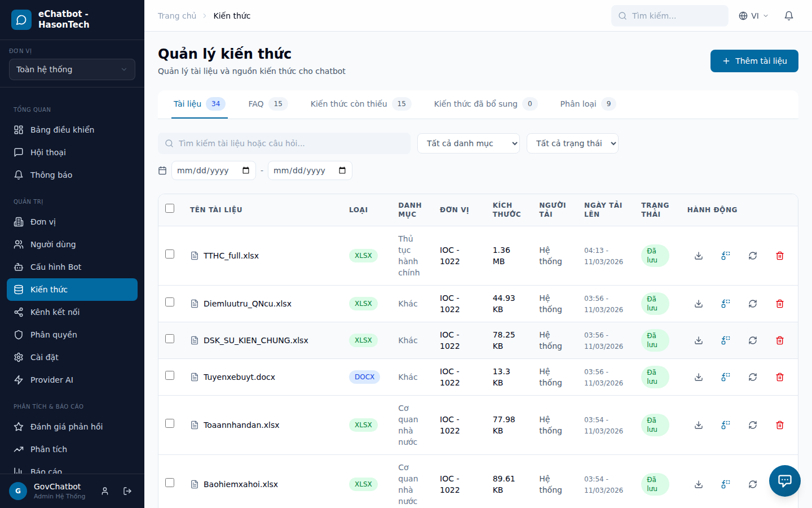Click the logout icon beside GovChatbot
The height and width of the screenshot is (508, 812).
point(127,491)
